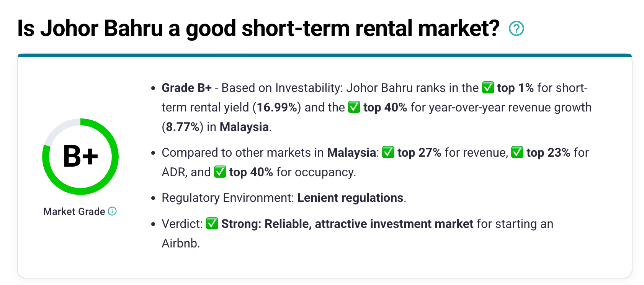Click "Lenient regulations" text
644x285 pixels.
350,198
